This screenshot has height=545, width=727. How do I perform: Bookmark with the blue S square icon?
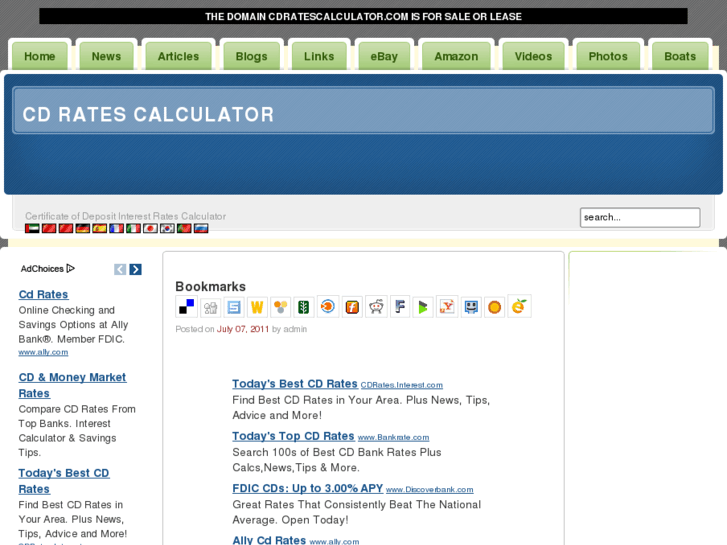coord(234,307)
